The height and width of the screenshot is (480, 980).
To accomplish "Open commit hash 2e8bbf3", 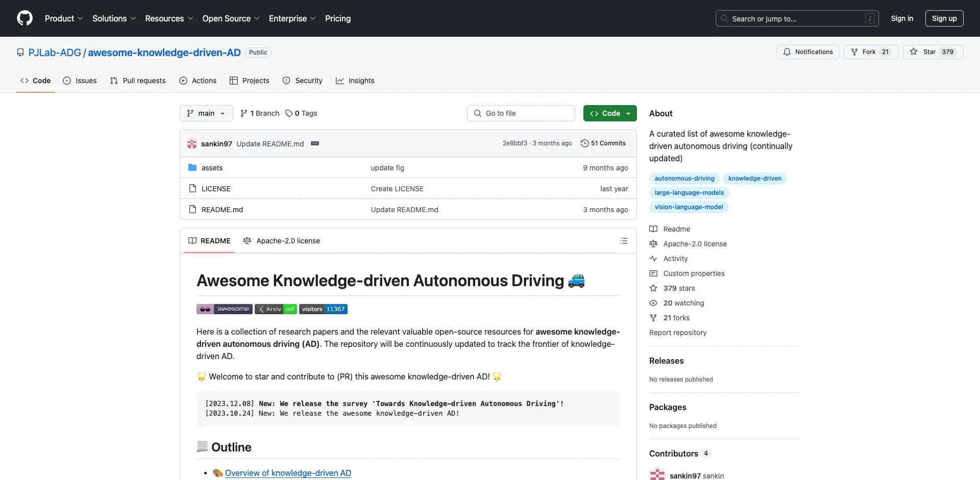I will point(514,143).
